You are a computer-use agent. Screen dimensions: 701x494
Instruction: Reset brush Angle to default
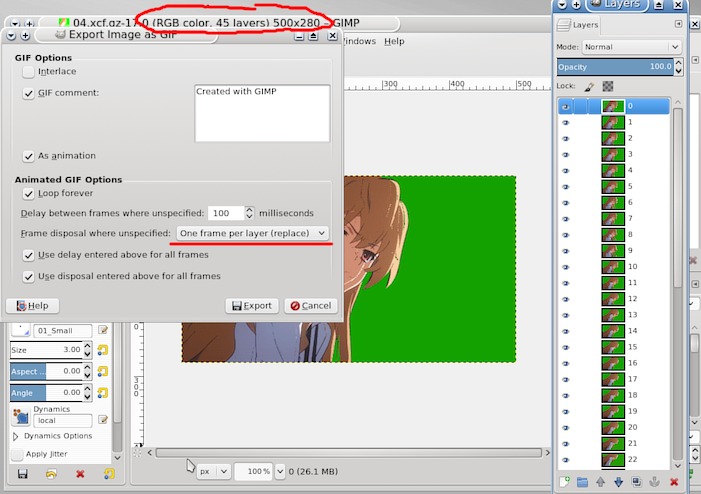pyautogui.click(x=103, y=393)
